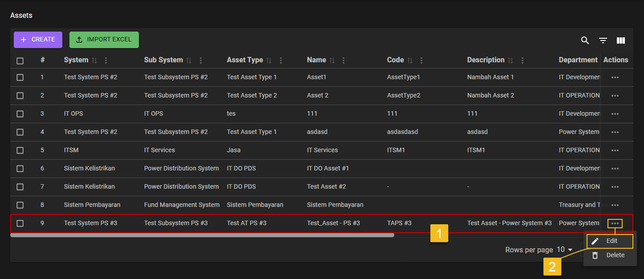This screenshot has height=279, width=644.
Task: Click the search magnifier icon
Action: click(585, 40)
